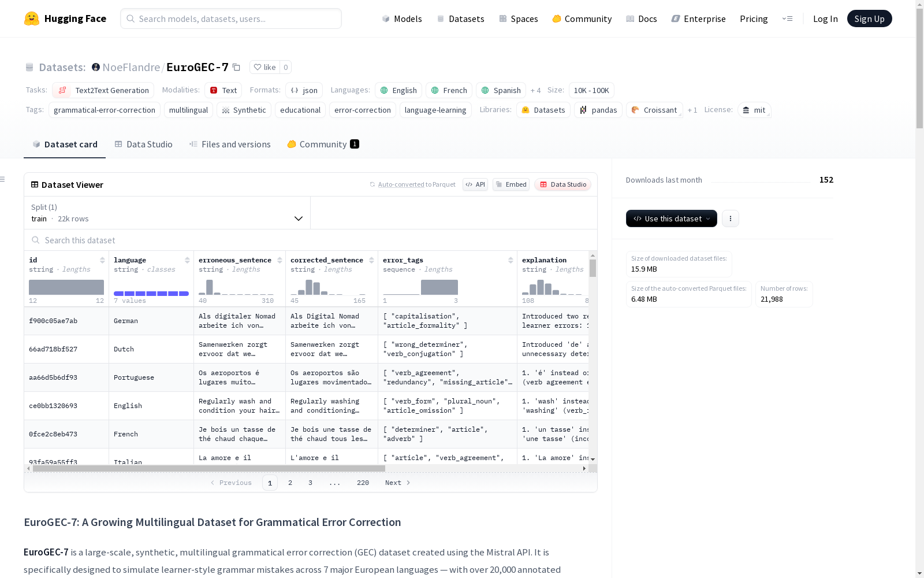
Task: Open the Models menu item
Action: coord(402,18)
